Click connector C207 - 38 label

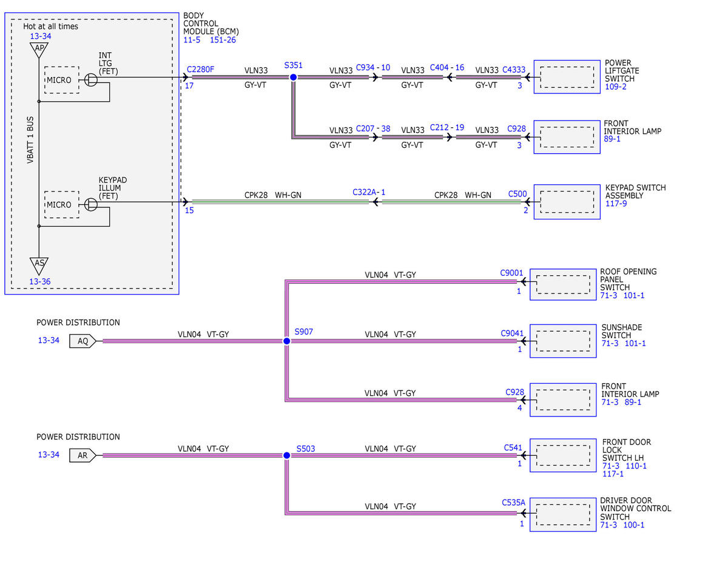click(x=373, y=129)
